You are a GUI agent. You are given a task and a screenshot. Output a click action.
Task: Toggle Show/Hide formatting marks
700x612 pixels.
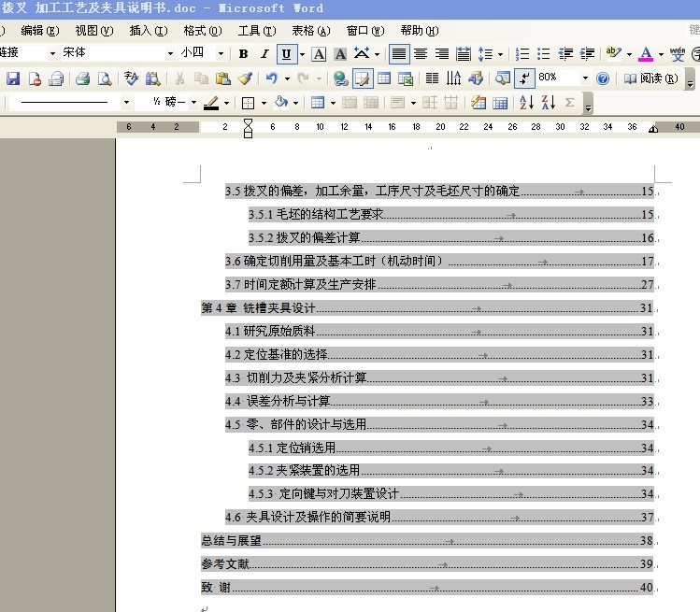coord(524,78)
